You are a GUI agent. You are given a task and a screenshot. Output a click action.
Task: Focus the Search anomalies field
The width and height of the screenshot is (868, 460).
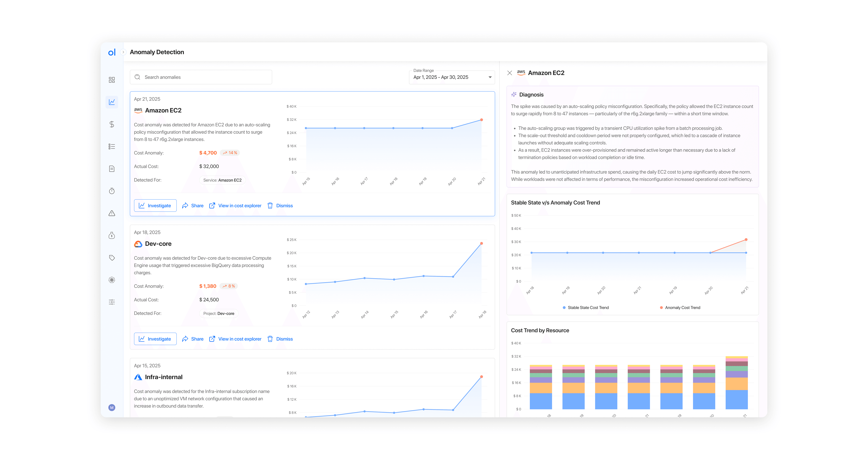pyautogui.click(x=201, y=77)
